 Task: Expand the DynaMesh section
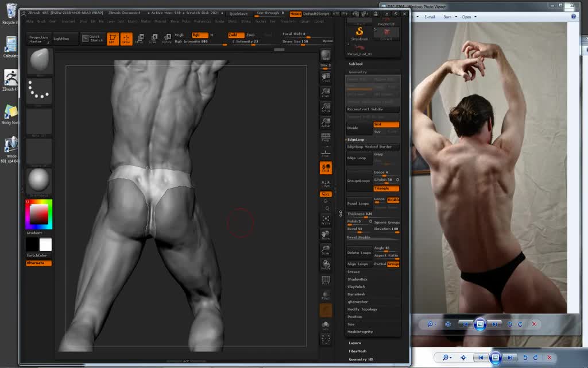tap(356, 294)
